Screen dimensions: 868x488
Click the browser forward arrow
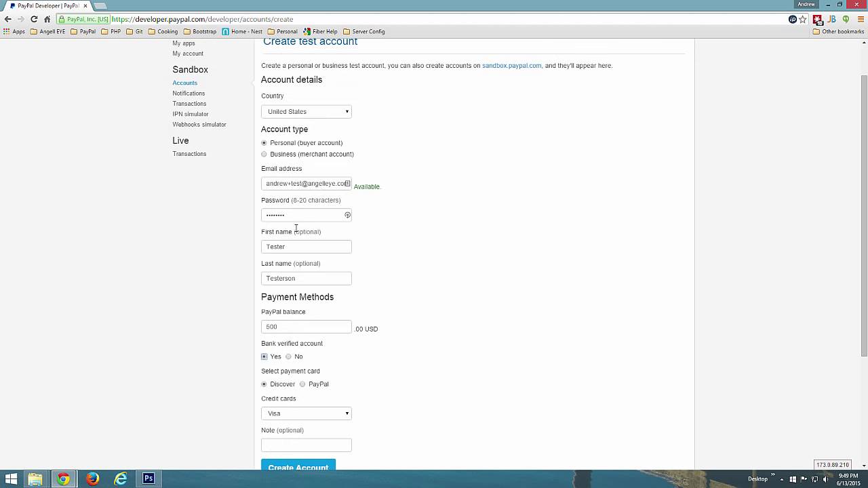(20, 19)
